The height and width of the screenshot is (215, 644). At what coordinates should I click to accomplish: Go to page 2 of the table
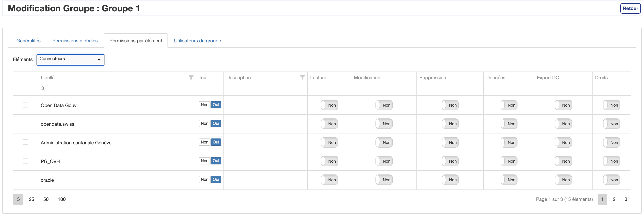pyautogui.click(x=614, y=199)
